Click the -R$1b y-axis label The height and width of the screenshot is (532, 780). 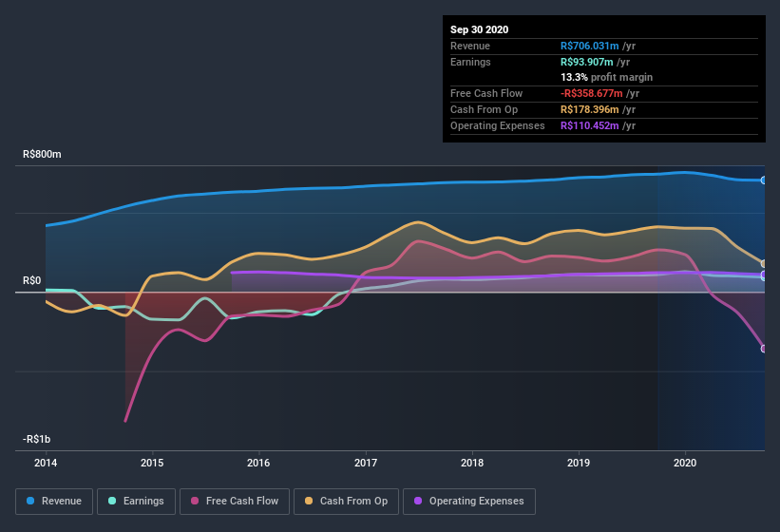click(x=36, y=440)
